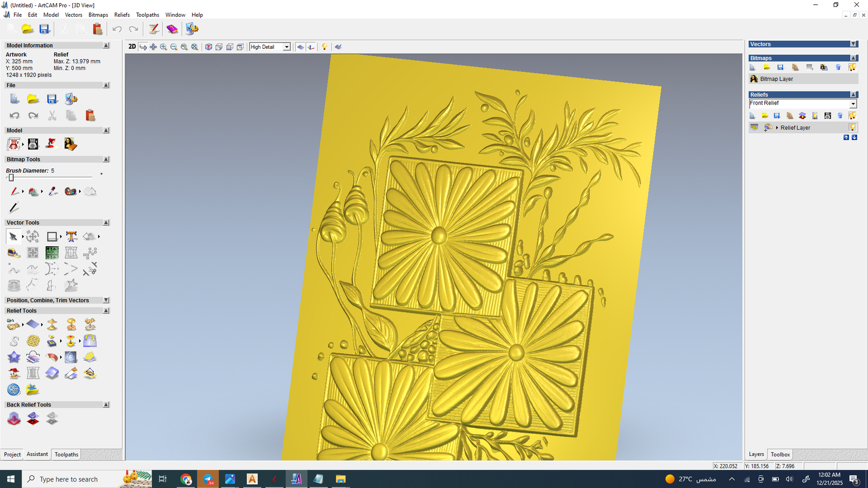Image resolution: width=868 pixels, height=488 pixels.
Task: Switch to the Toolpaths bottom tab
Action: [66, 454]
